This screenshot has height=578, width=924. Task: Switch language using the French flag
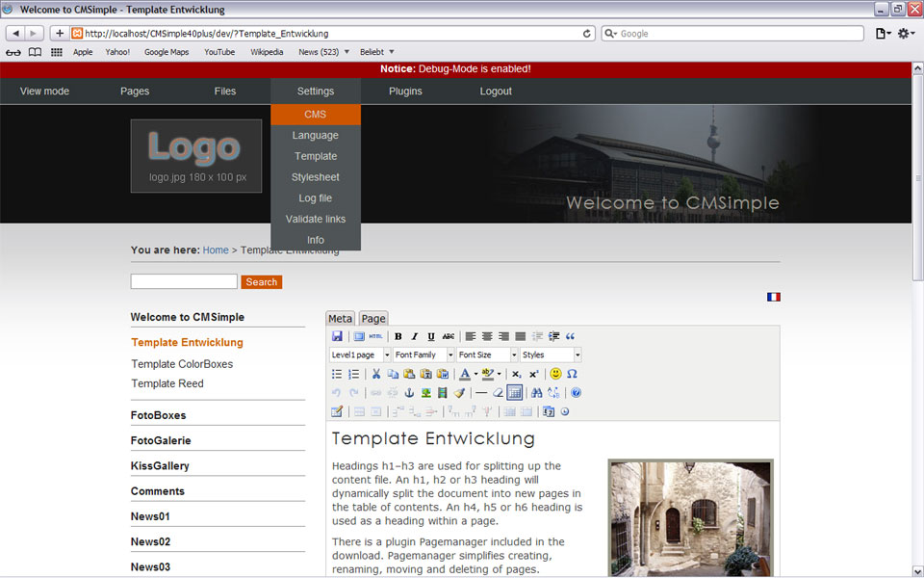pos(774,298)
